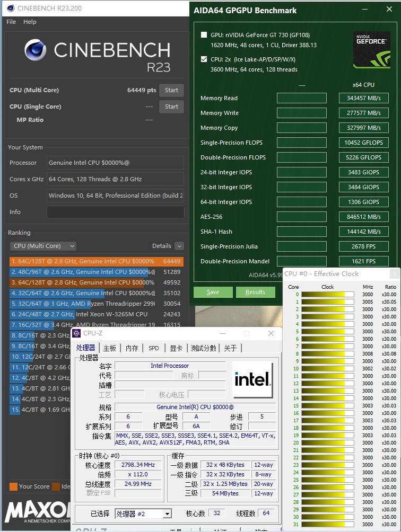Viewport: 401px width, 532px height.
Task: Enable the GPU GeForce GT 730 checkbox
Action: tap(204, 34)
